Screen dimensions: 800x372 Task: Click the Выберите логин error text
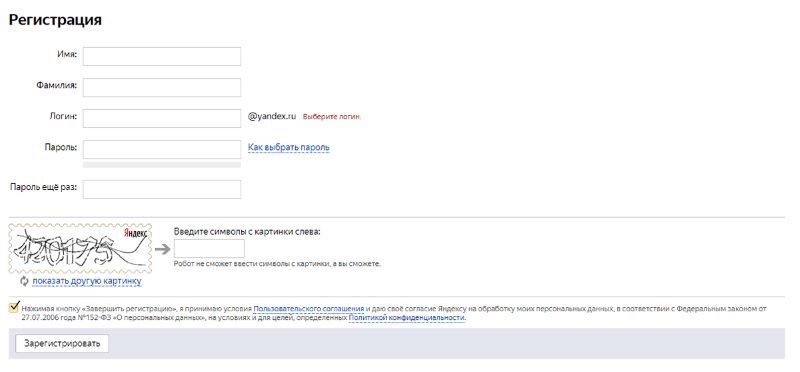point(332,117)
